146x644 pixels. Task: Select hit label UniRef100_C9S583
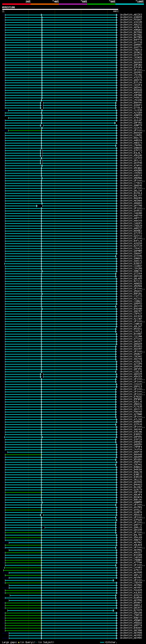point(131,173)
